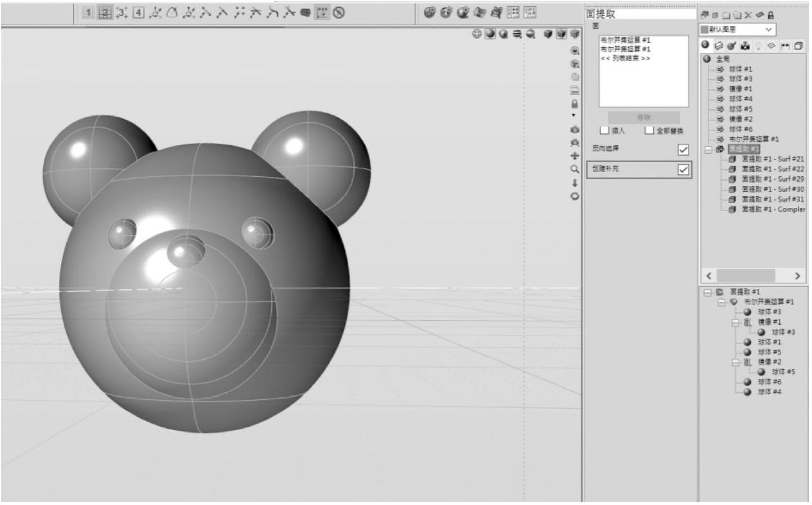Collapse 镜像 #1 node in the lower tree
The height and width of the screenshot is (505, 812).
(735, 323)
